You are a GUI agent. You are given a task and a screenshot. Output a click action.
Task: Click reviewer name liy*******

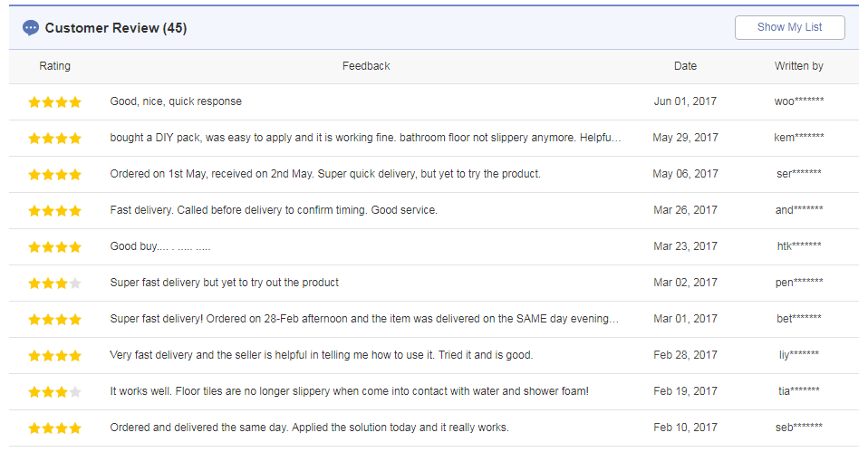799,355
